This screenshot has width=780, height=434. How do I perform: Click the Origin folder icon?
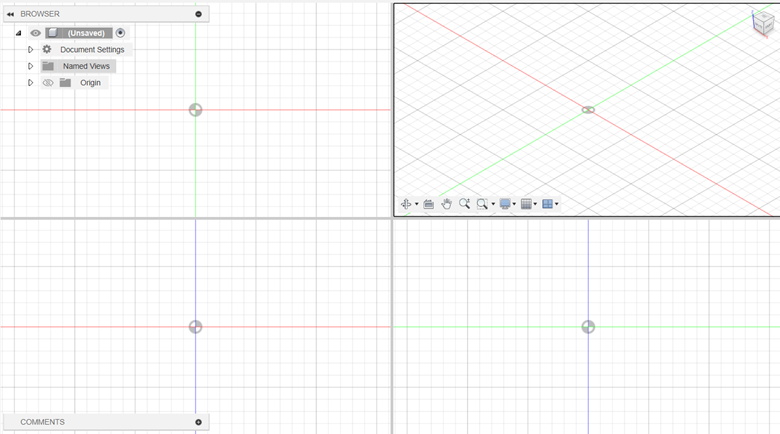(x=65, y=83)
